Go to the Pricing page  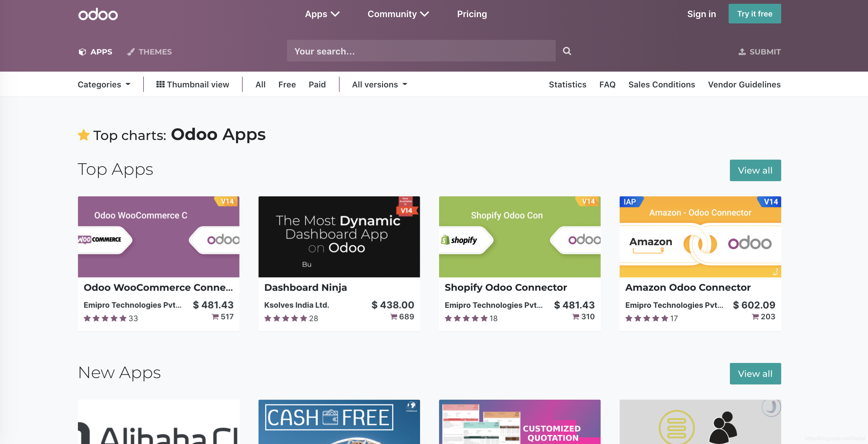tap(472, 14)
